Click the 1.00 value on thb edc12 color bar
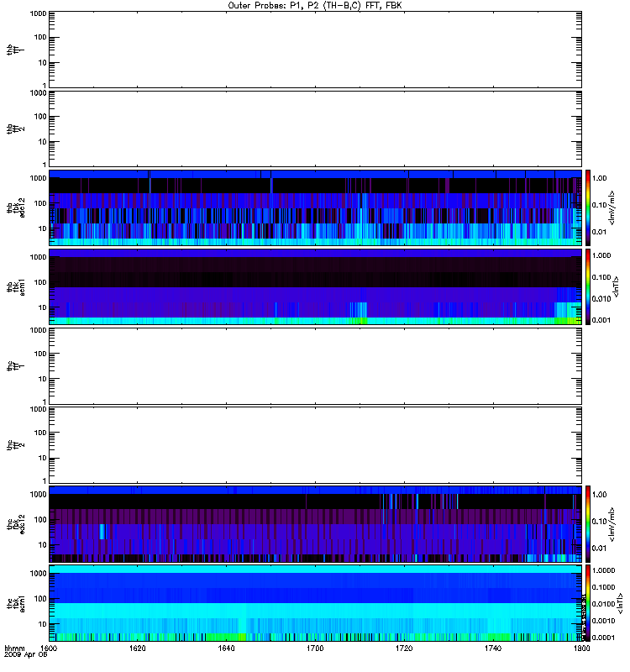Viewport: 630px width, 672px height. 599,178
